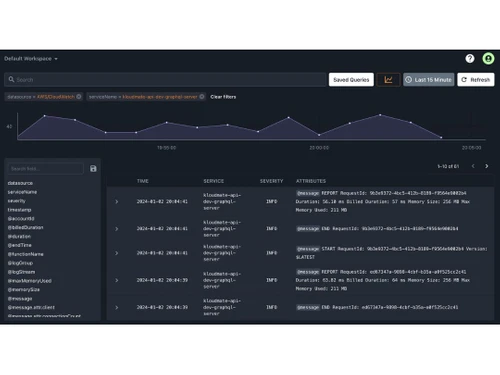Select the @endTime field
The width and height of the screenshot is (500, 375).
coord(20,245)
